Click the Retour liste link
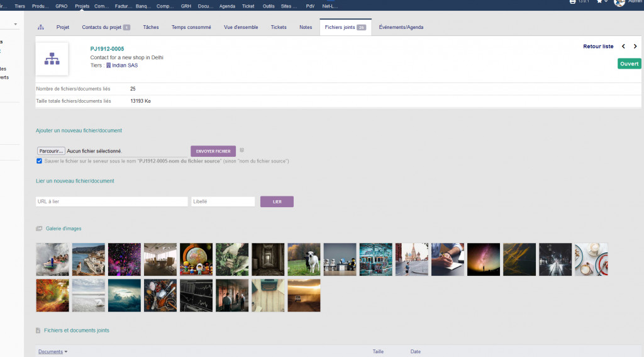This screenshot has height=357, width=644. [x=598, y=47]
